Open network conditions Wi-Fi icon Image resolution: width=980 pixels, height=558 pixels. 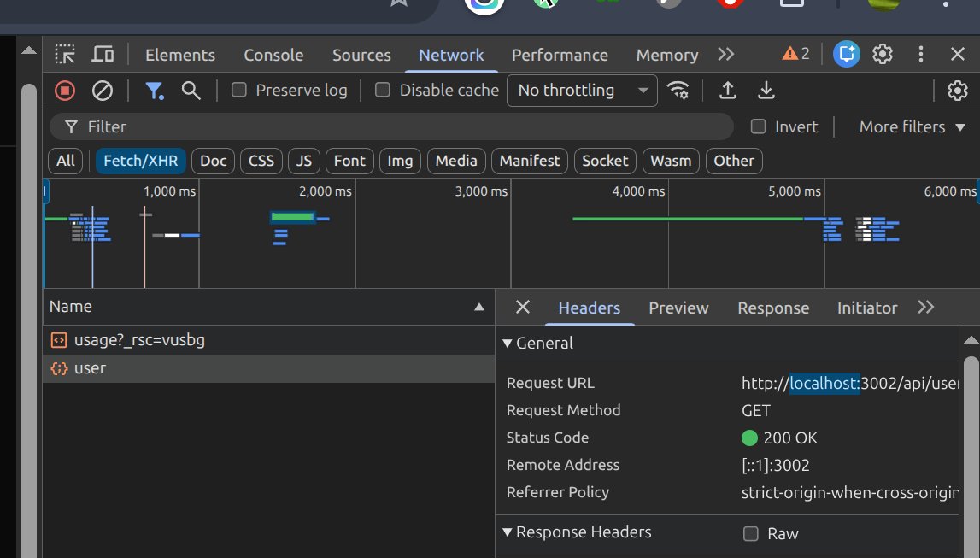[x=678, y=91]
